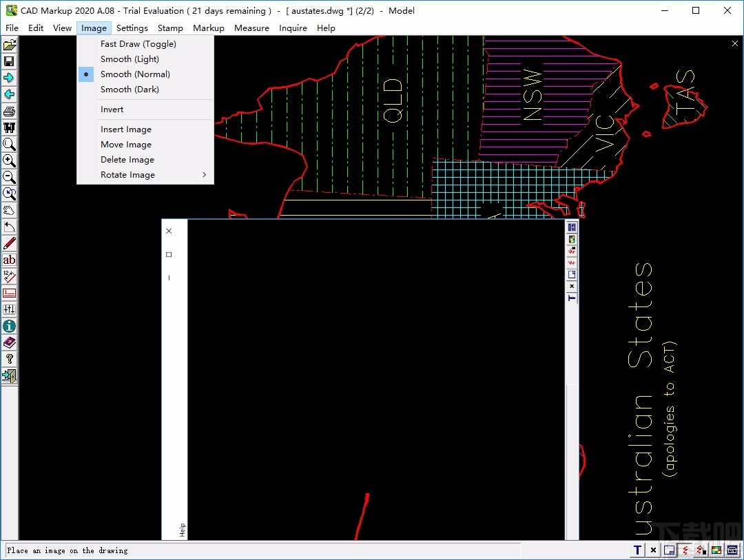Select the Print tool

tap(9, 111)
